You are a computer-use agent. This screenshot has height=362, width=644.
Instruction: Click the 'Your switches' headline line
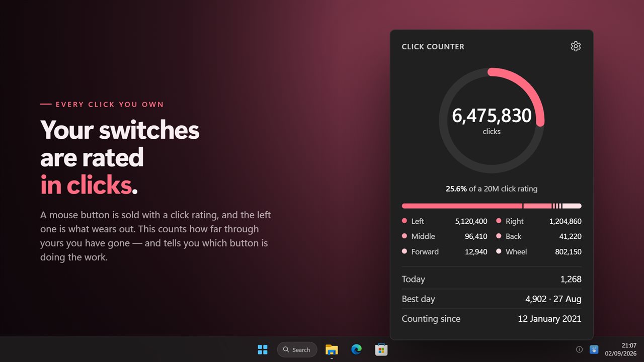[x=120, y=130]
